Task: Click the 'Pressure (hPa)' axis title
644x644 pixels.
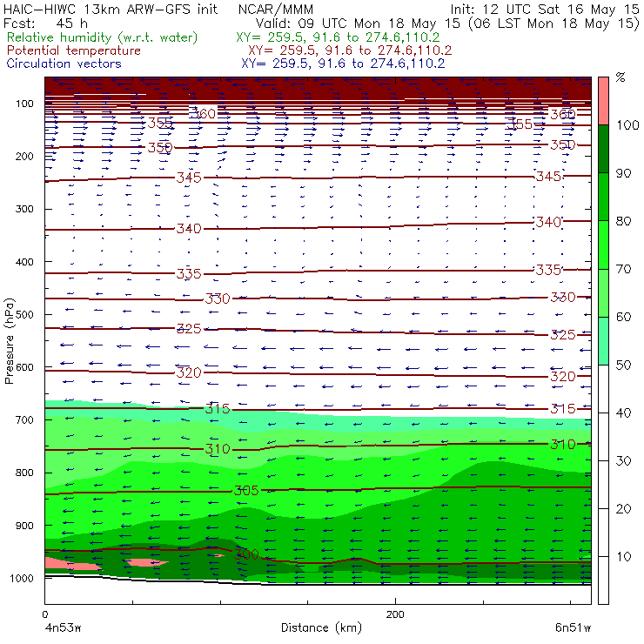Action: 9,341
